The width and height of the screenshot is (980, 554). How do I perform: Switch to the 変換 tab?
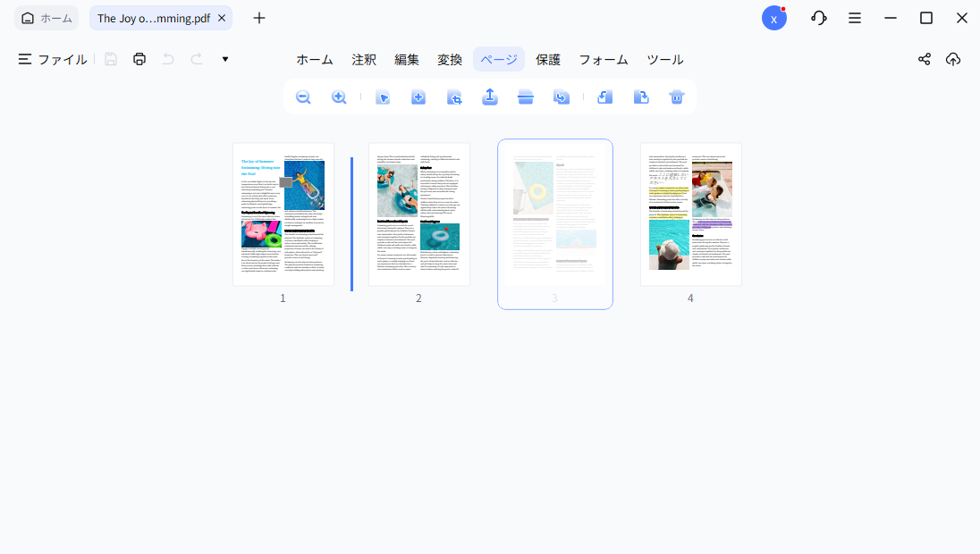pos(450,59)
